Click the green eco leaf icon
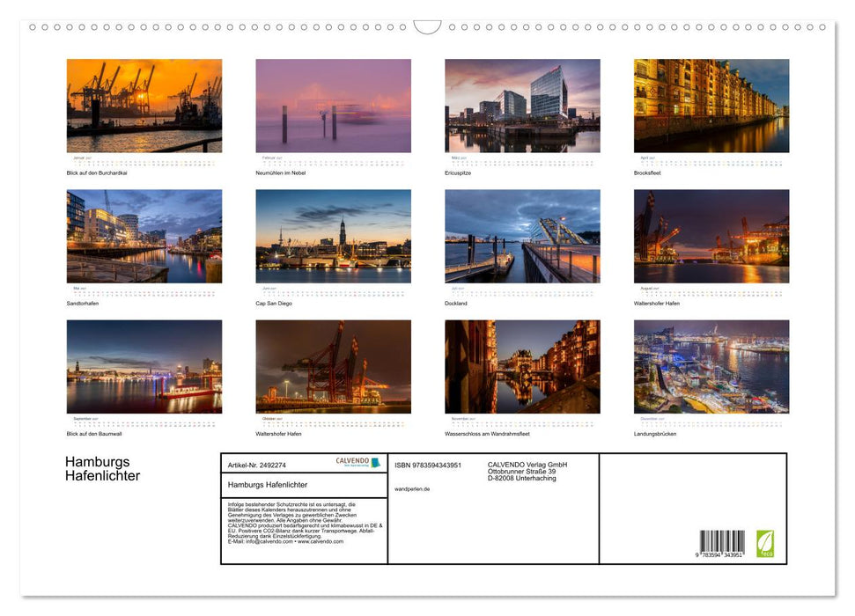This screenshot has height=616, width=855. (765, 544)
